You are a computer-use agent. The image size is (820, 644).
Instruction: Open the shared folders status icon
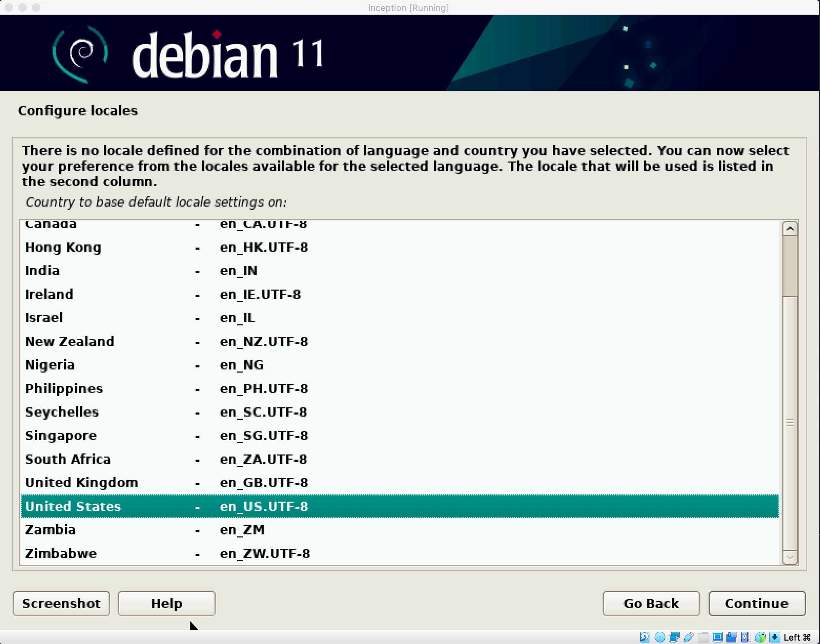tap(703, 637)
